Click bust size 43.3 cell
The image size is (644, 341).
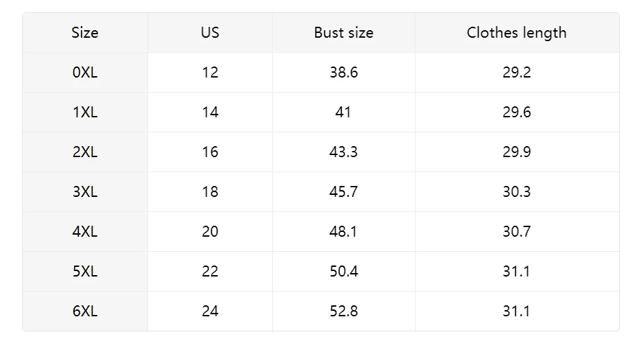tap(344, 152)
